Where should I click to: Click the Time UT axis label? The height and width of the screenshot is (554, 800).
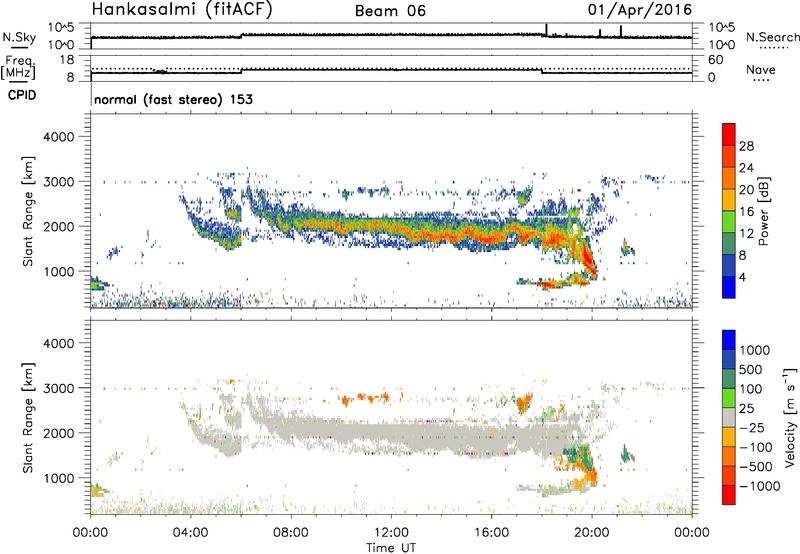391,548
